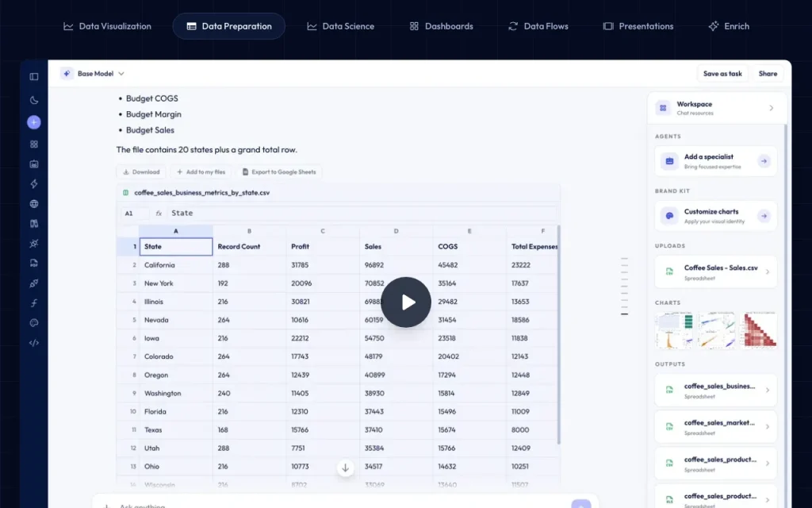Go to the Dashboards tab
The width and height of the screenshot is (812, 508).
pyautogui.click(x=441, y=26)
